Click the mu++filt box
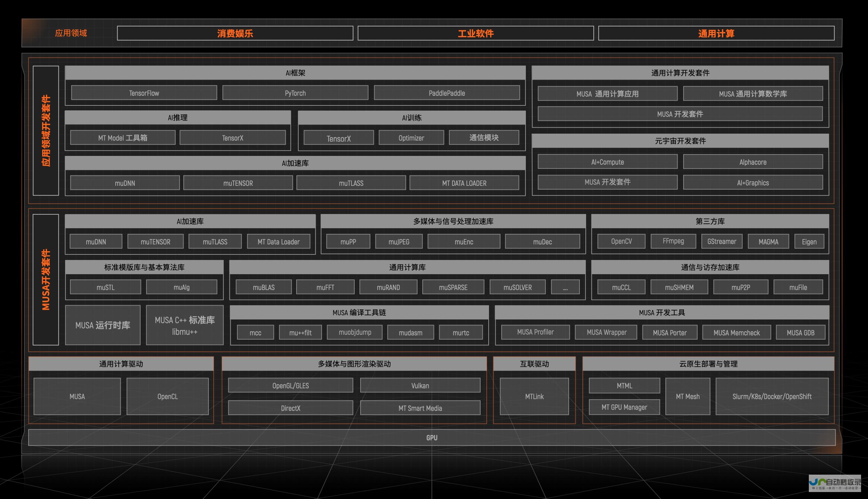This screenshot has height=499, width=868. point(300,332)
